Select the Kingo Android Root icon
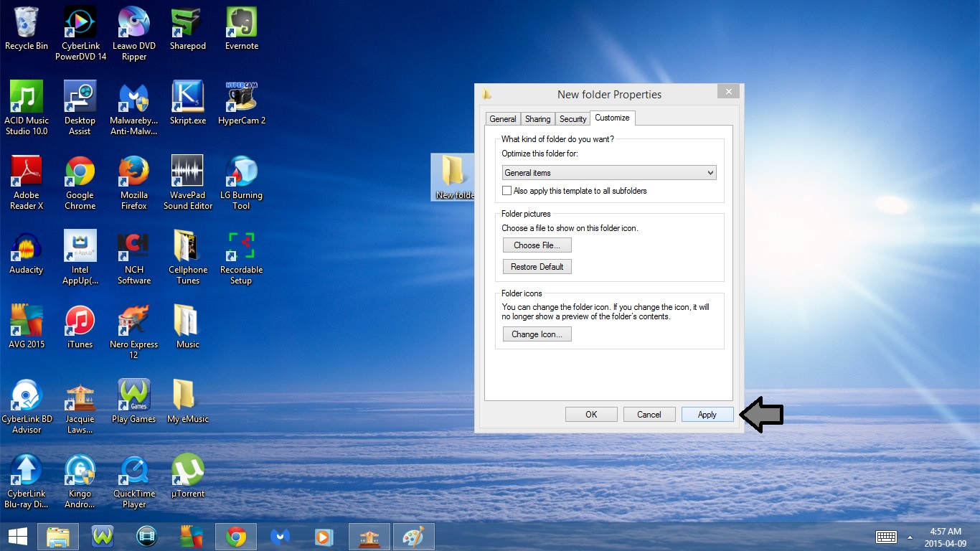 coord(80,481)
